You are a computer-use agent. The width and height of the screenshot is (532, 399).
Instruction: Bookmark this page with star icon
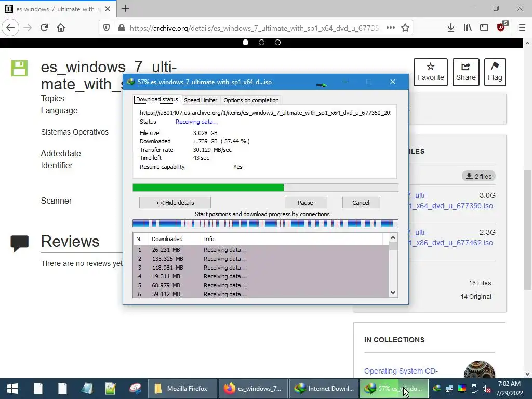pos(405,28)
